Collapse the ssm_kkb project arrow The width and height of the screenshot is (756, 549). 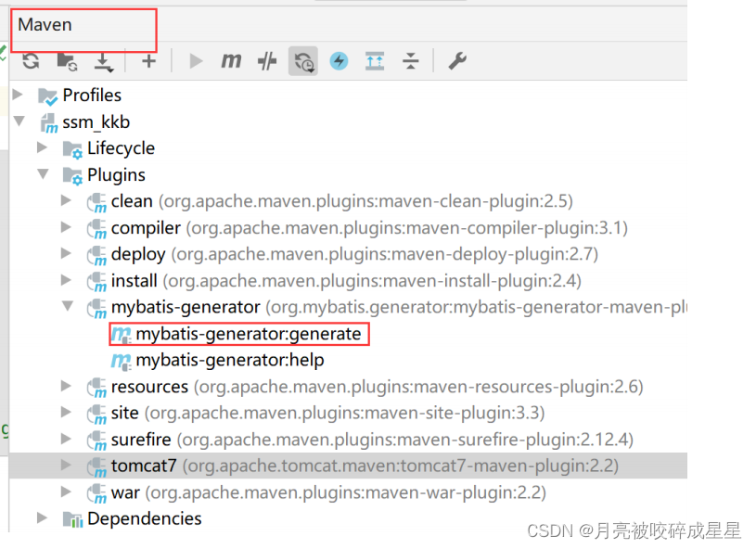point(19,121)
